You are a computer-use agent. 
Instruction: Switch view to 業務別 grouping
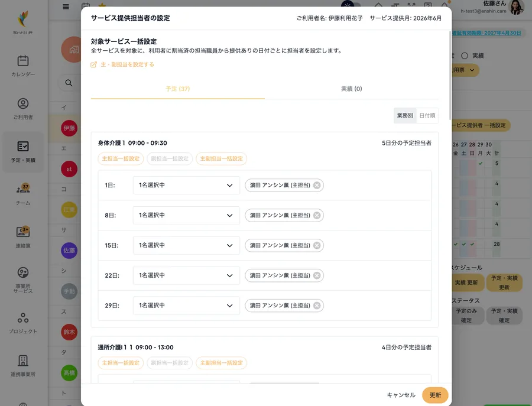click(x=405, y=115)
